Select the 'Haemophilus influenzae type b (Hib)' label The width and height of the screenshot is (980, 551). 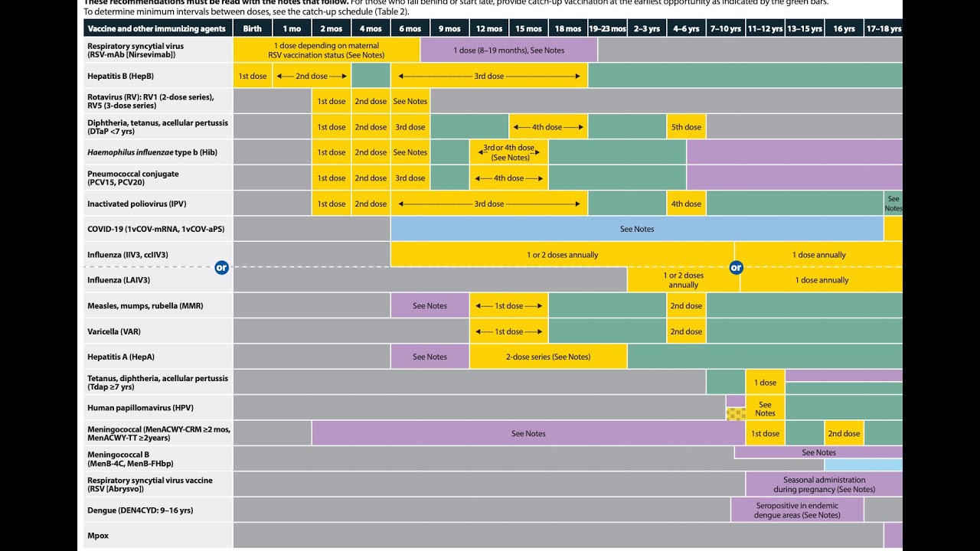pyautogui.click(x=157, y=152)
